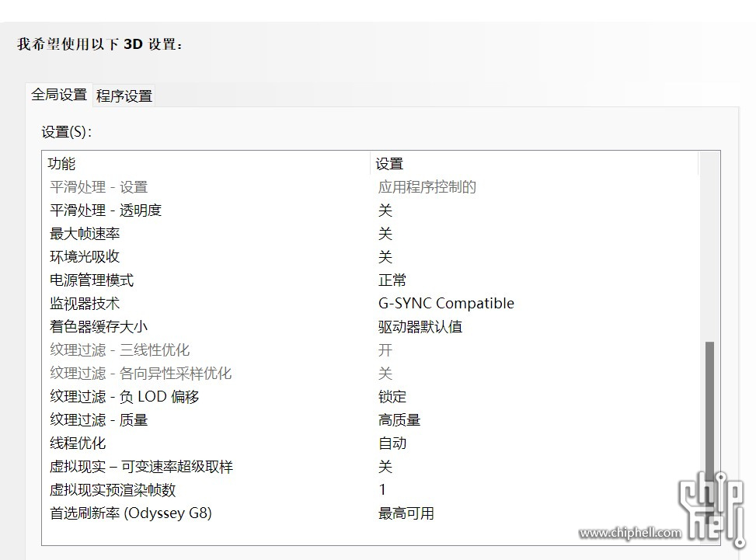756x560 pixels.
Task: Select the 虚拟现实 – 可变速率超级取样 row
Action: click(x=370, y=467)
